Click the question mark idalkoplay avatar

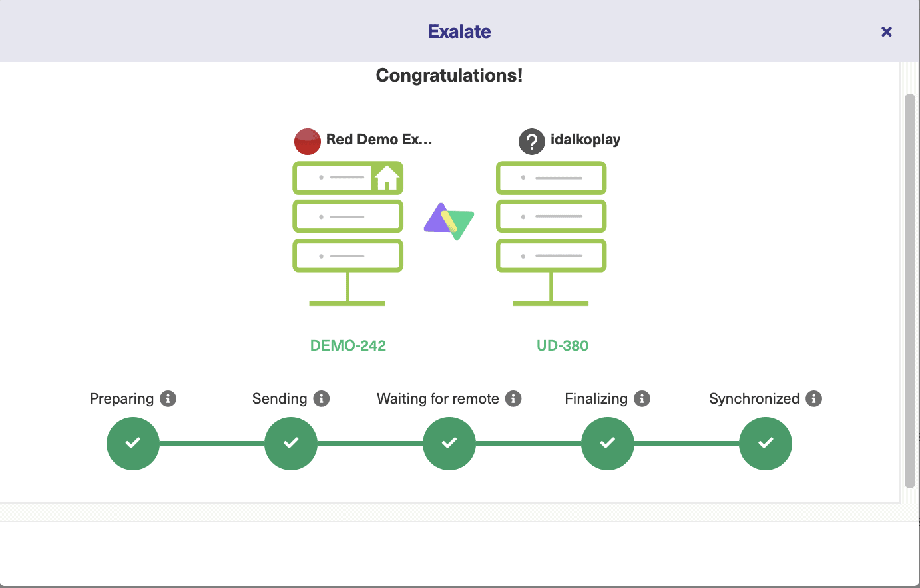click(x=531, y=141)
